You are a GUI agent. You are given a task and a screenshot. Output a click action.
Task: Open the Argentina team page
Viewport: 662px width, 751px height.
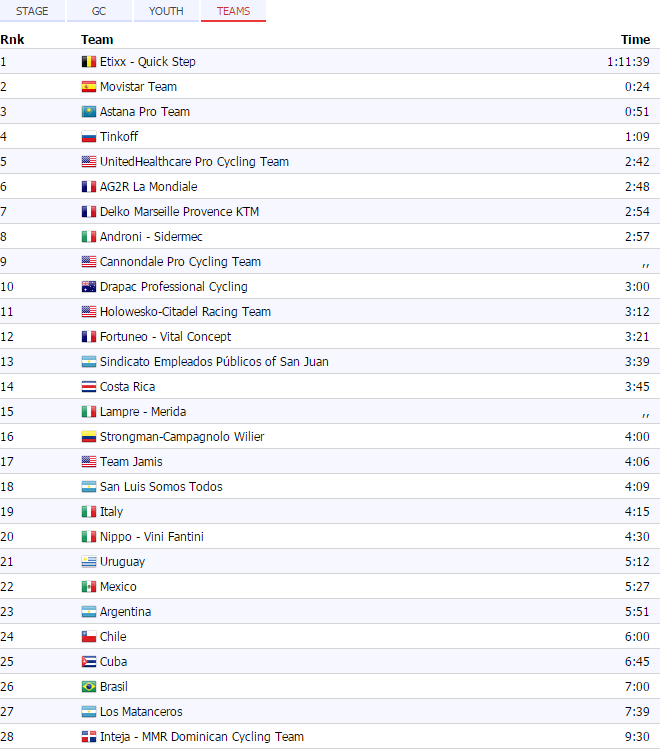click(x=126, y=612)
